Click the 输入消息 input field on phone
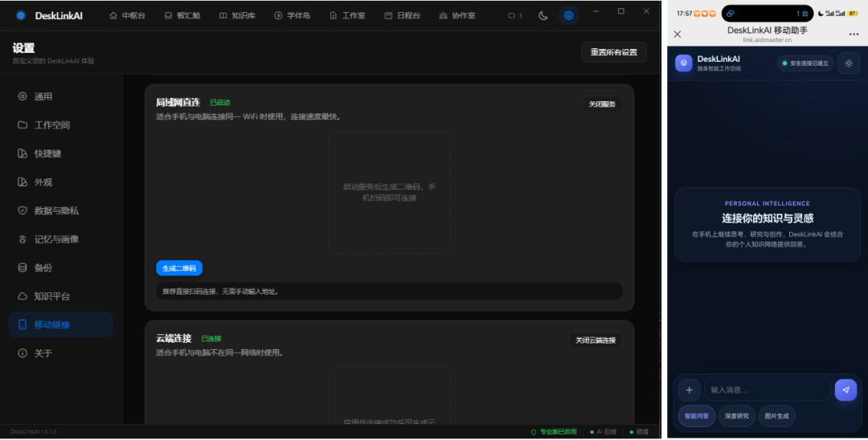This screenshot has width=868, height=440. [768, 390]
